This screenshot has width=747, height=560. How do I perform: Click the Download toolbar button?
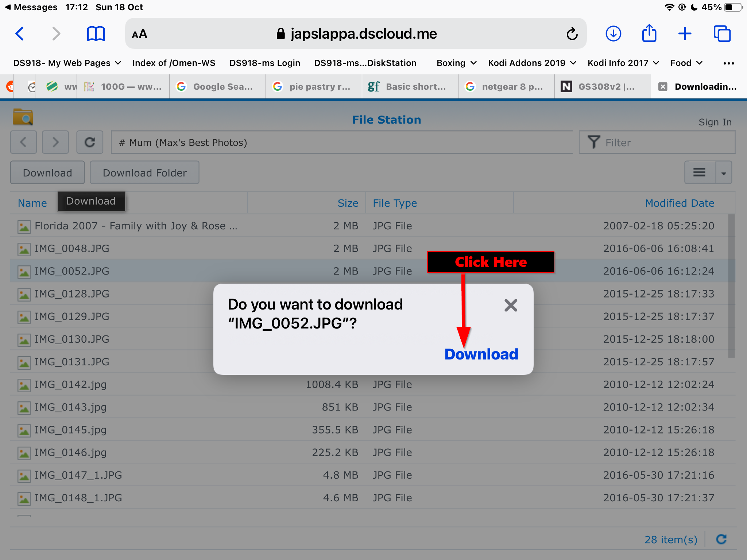coord(47,172)
